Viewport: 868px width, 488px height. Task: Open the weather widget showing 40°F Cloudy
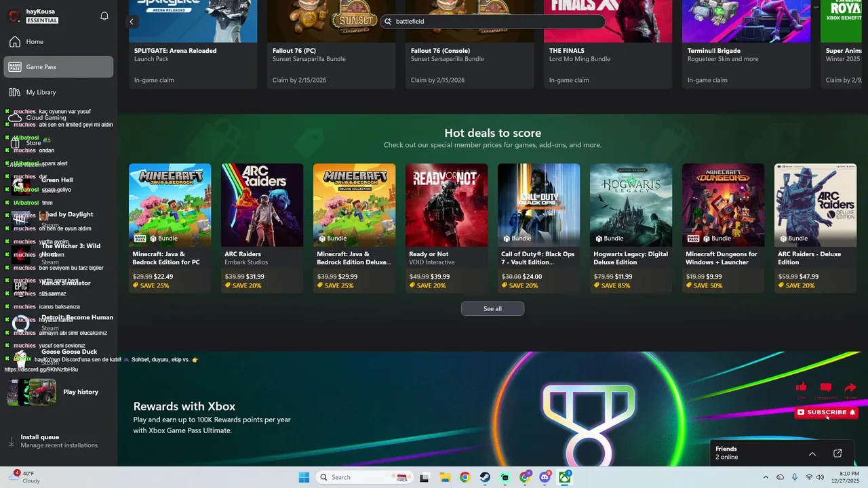coord(24,477)
